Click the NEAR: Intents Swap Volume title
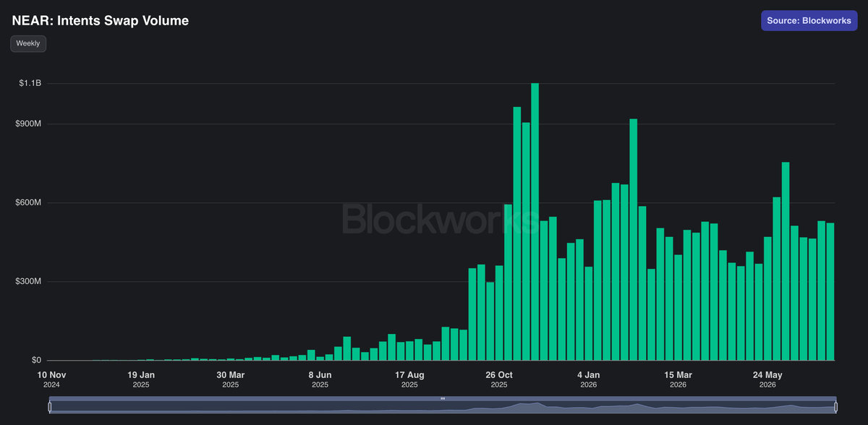Screen dimensions: 868x425 pyautogui.click(x=100, y=21)
